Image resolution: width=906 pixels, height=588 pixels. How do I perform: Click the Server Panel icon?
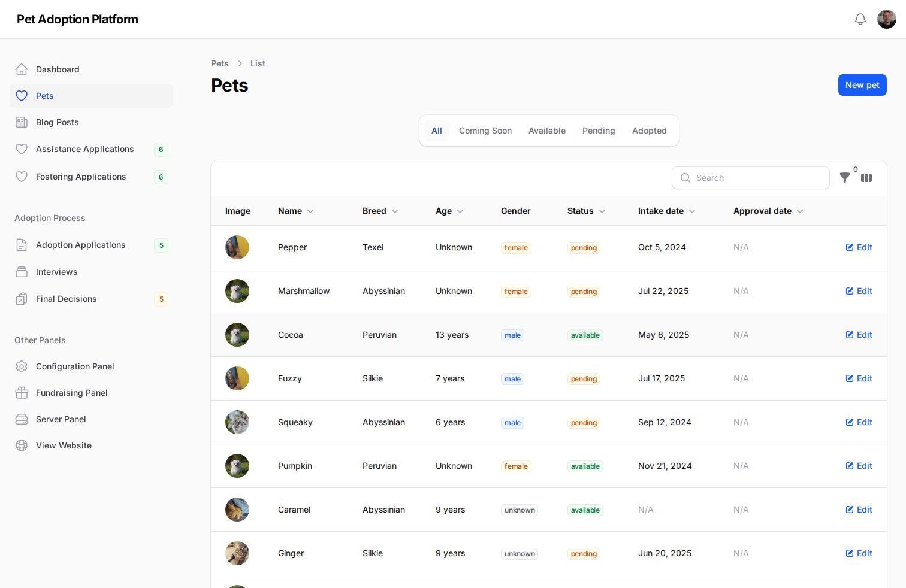tap(22, 419)
